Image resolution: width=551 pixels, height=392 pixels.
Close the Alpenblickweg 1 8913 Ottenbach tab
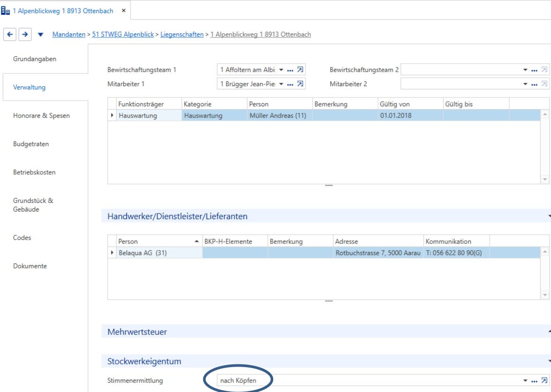(124, 10)
